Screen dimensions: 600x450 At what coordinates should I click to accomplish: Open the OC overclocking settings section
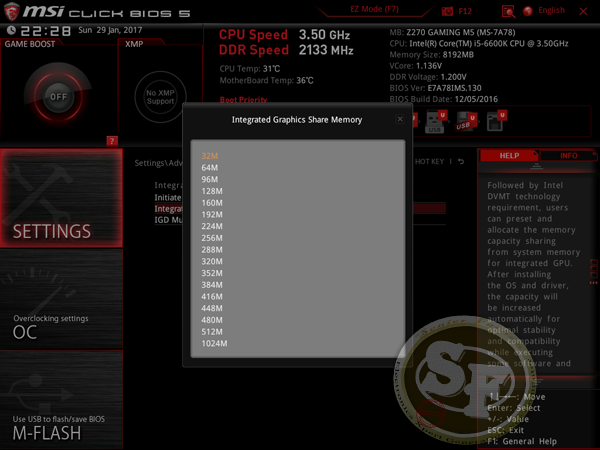click(61, 299)
